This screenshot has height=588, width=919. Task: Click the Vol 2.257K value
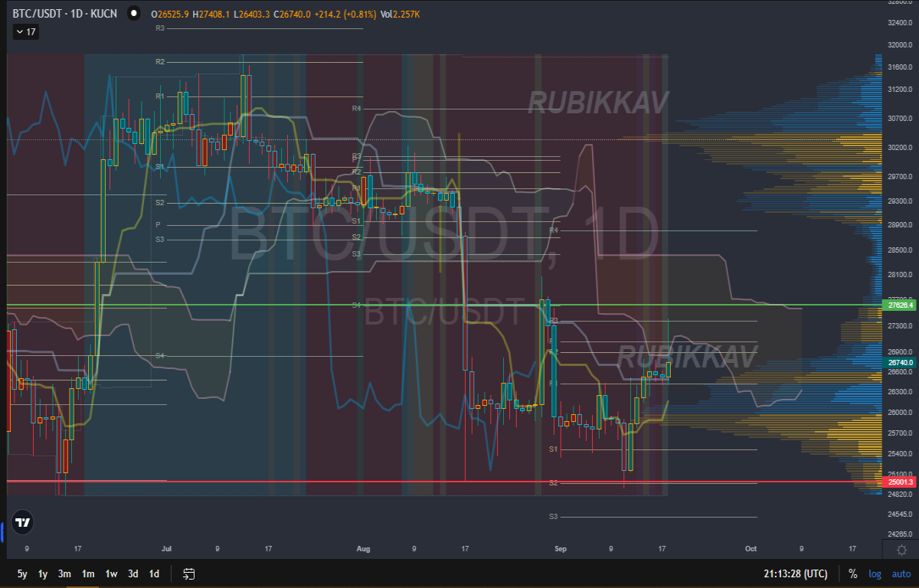pos(401,15)
